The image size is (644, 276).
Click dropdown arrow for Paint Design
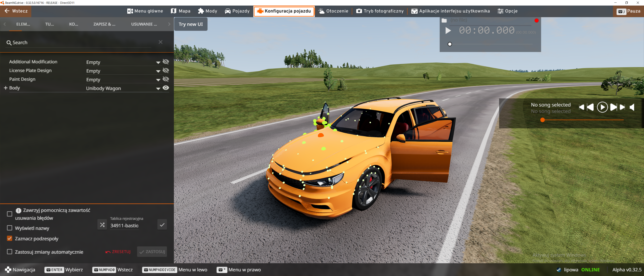click(x=158, y=80)
